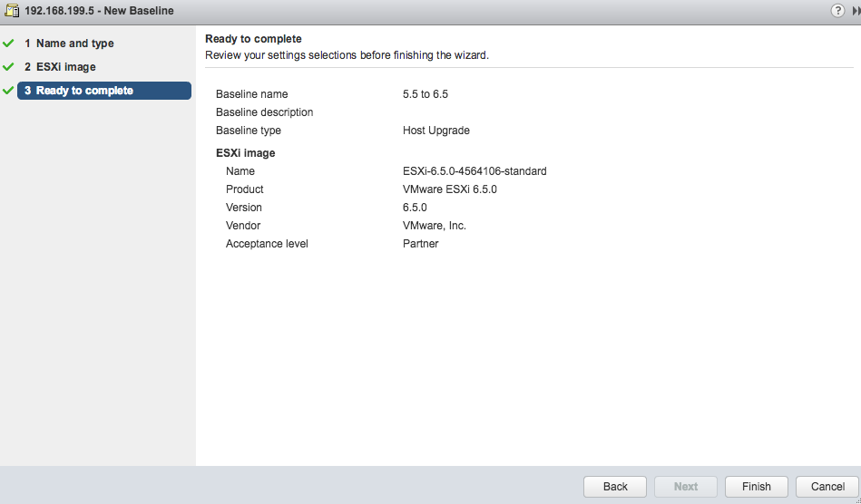The image size is (861, 504).
Task: Click the product value VMware ESXi 6.5.0
Action: (x=450, y=189)
